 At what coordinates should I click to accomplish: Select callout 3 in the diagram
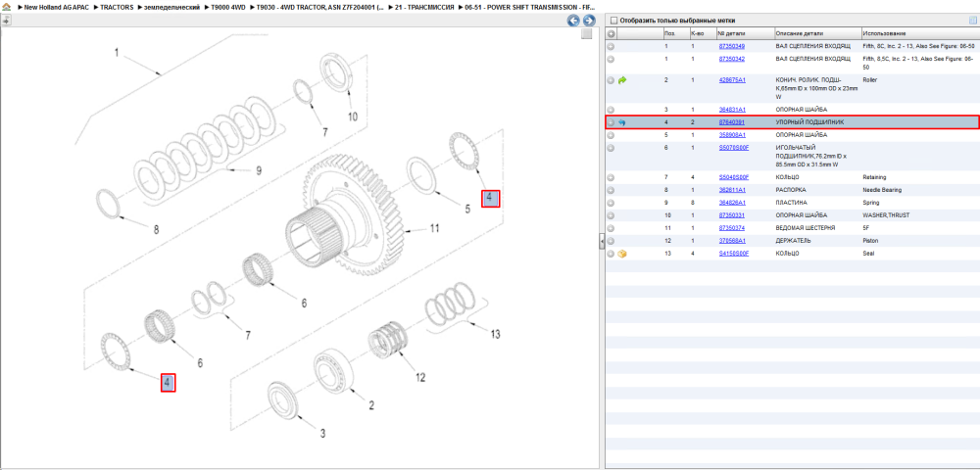[322, 433]
